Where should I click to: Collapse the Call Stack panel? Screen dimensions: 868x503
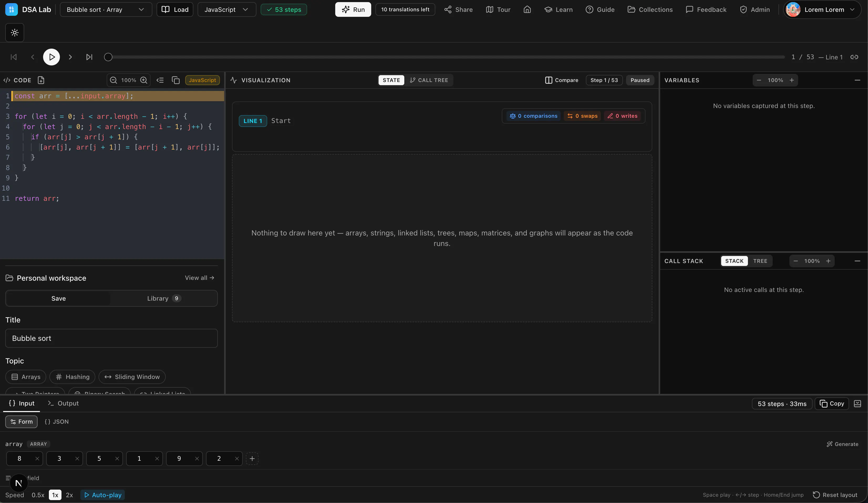click(x=857, y=261)
